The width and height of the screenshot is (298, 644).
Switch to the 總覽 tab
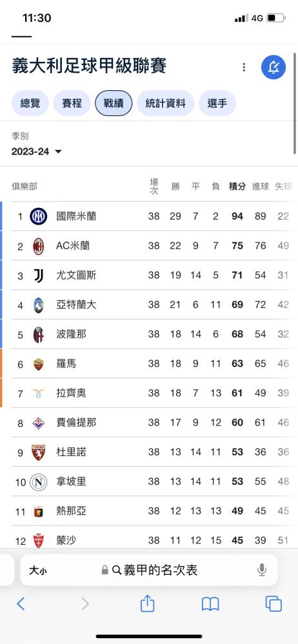[30, 103]
